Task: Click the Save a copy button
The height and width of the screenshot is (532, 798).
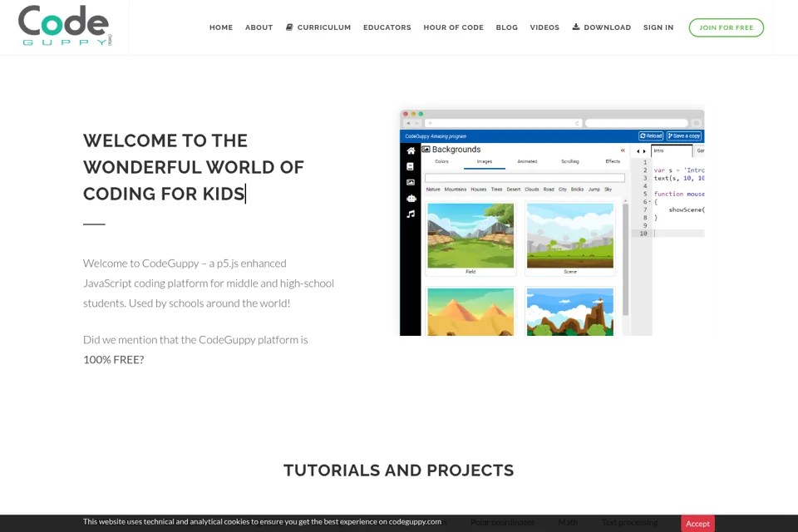Action: point(684,136)
